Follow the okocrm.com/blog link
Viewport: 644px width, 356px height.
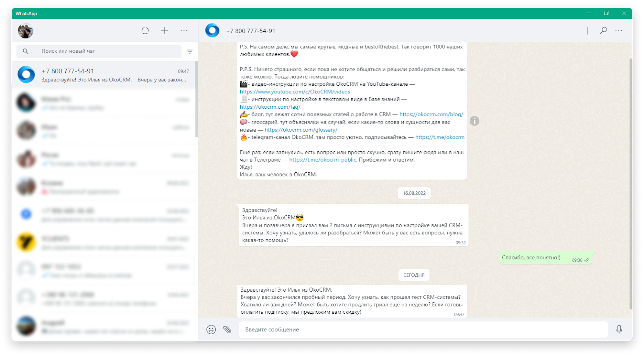pyautogui.click(x=431, y=114)
